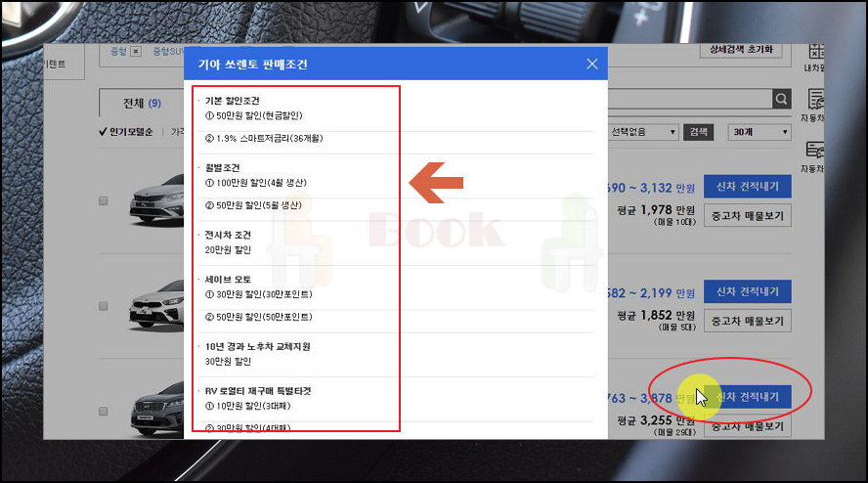Click the 평균 1,978 만원 price text
The width and height of the screenshot is (868, 483).
[x=656, y=210]
